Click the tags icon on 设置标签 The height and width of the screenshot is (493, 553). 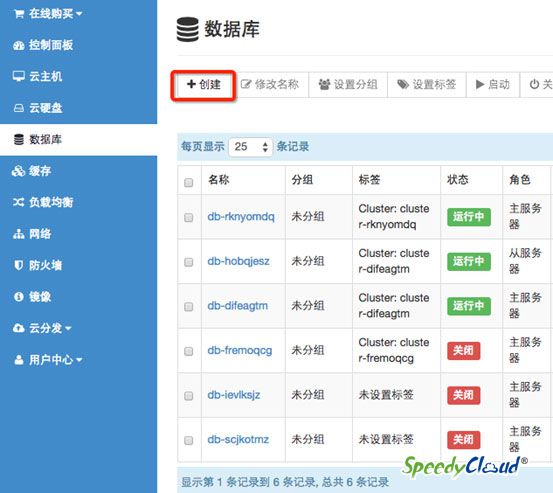(x=403, y=84)
